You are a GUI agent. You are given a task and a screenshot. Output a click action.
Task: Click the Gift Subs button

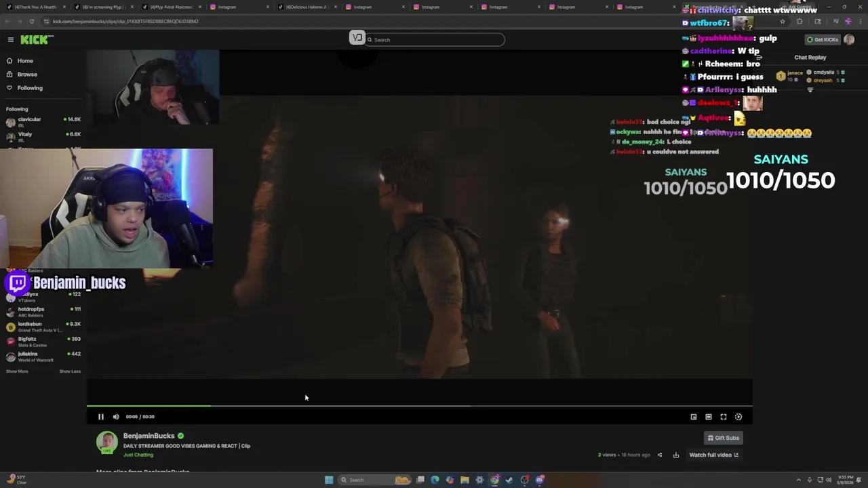(x=723, y=438)
